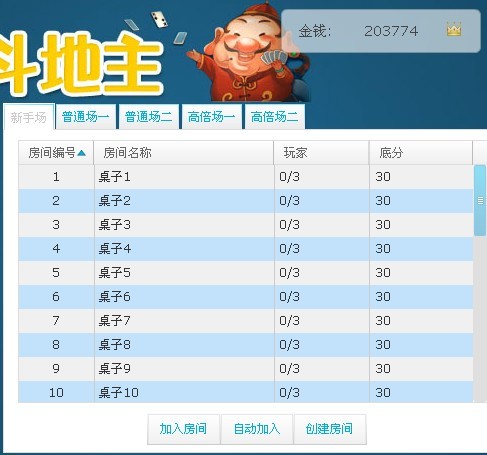Click the landlord mascot character image
Screen dimensions: 487x455
click(x=248, y=53)
